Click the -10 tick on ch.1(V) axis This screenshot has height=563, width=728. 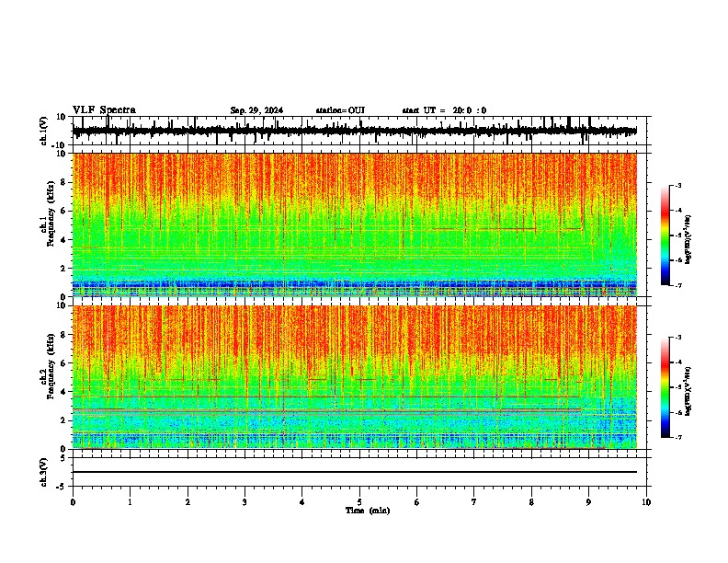60,145
